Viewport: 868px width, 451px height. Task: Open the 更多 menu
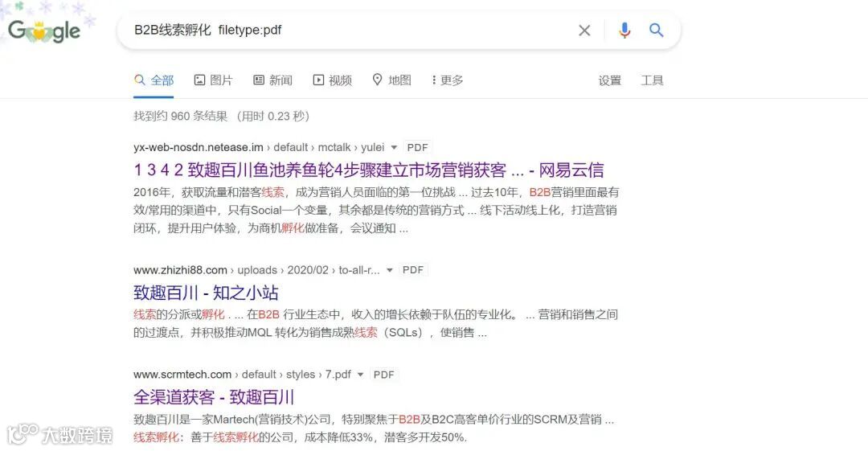[448, 80]
